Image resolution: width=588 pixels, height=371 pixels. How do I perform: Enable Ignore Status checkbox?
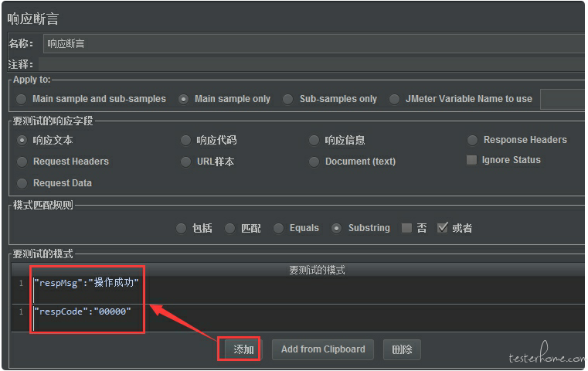tap(471, 160)
